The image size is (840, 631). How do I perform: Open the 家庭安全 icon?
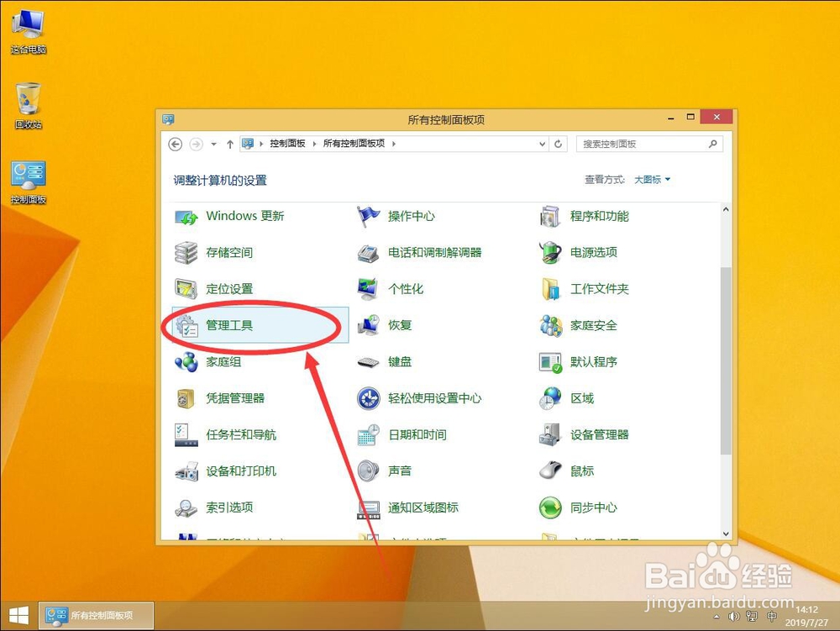click(x=551, y=326)
